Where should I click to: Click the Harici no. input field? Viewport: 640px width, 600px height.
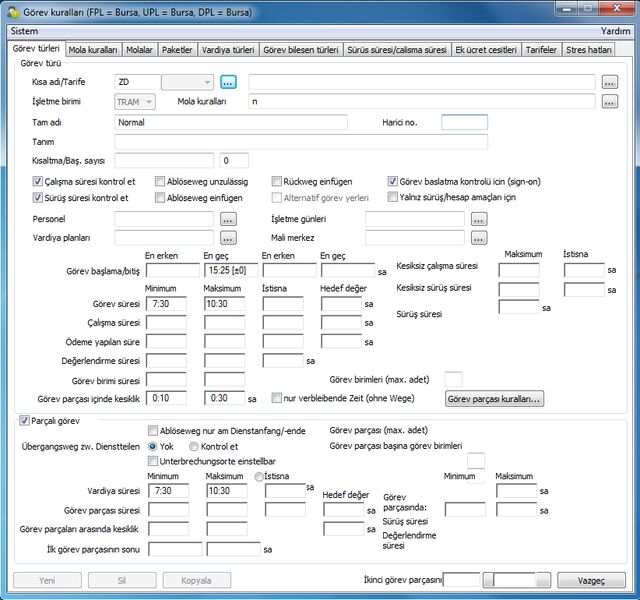[464, 122]
